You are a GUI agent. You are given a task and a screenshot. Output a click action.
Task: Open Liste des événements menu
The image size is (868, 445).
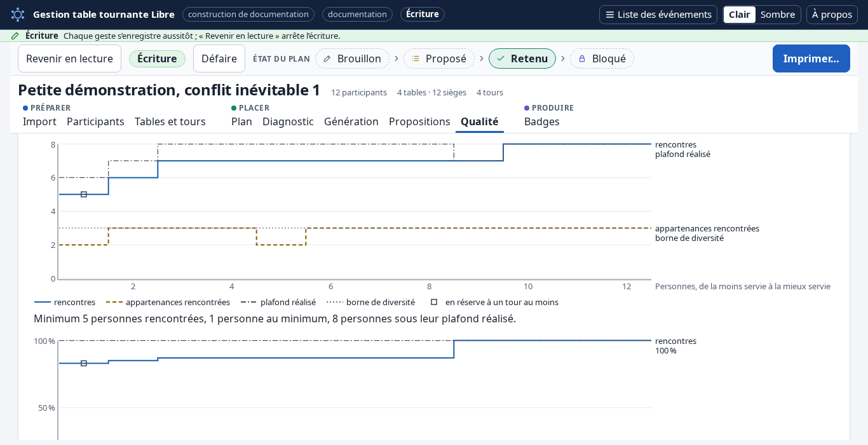[658, 15]
